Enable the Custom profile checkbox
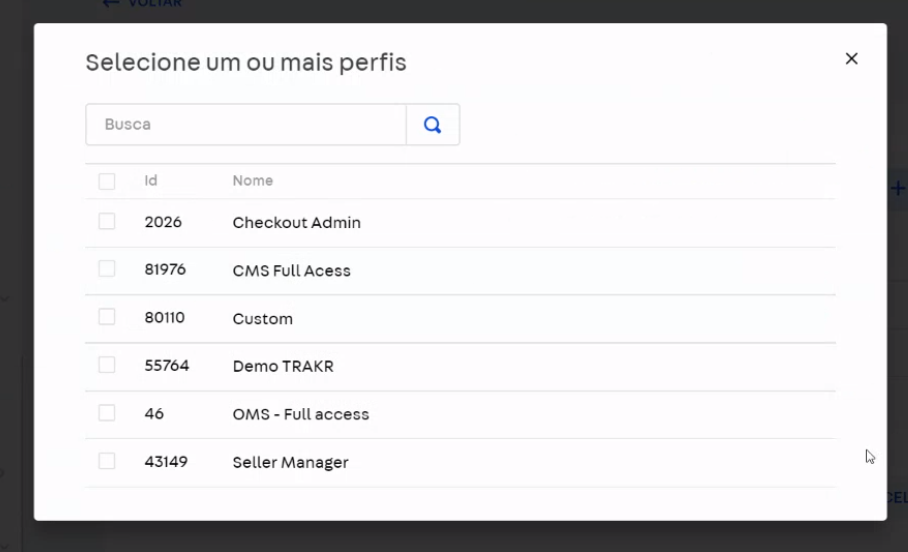908x552 pixels. (107, 317)
